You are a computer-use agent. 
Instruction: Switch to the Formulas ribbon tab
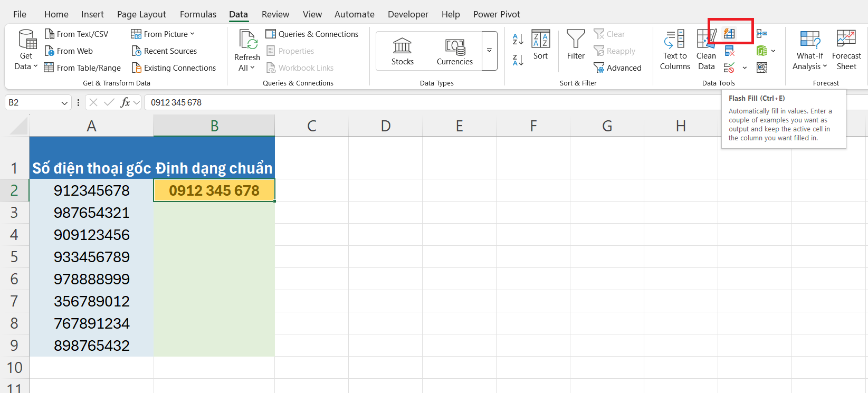click(198, 14)
